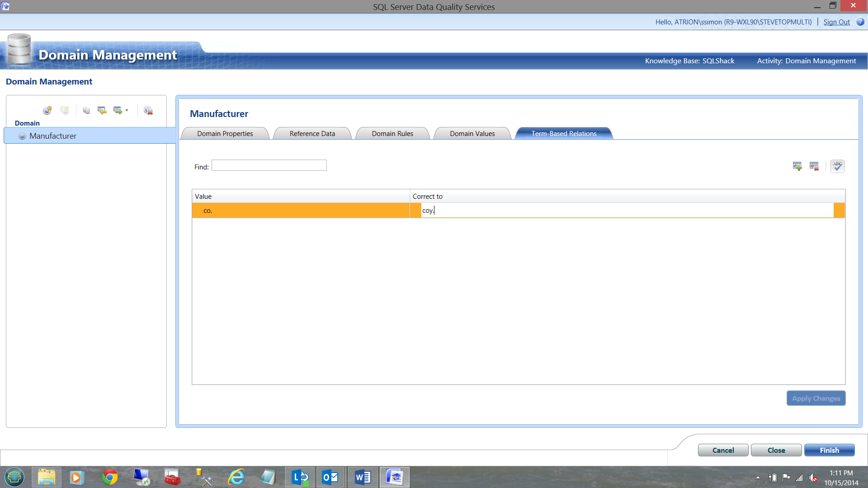The width and height of the screenshot is (868, 488).
Task: Click the Sign Out link
Action: 836,22
